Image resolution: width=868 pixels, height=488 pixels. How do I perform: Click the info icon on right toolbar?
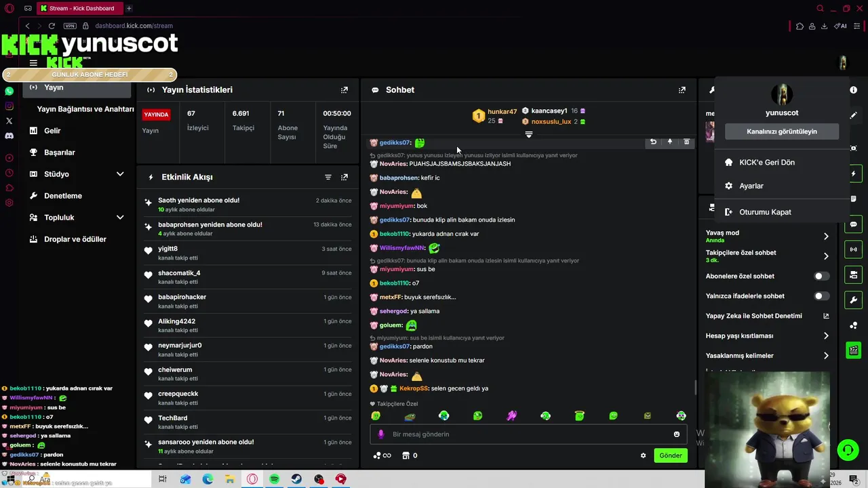pyautogui.click(x=854, y=89)
